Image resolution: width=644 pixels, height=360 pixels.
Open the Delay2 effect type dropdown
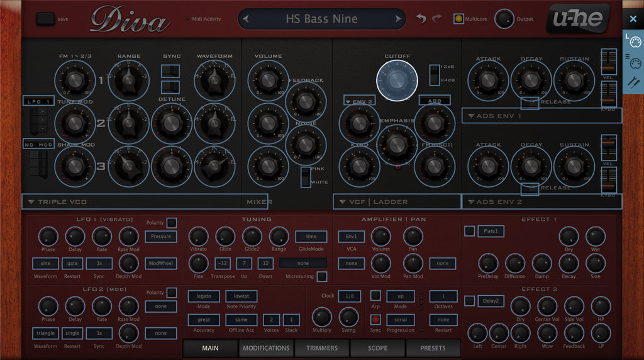point(491,301)
